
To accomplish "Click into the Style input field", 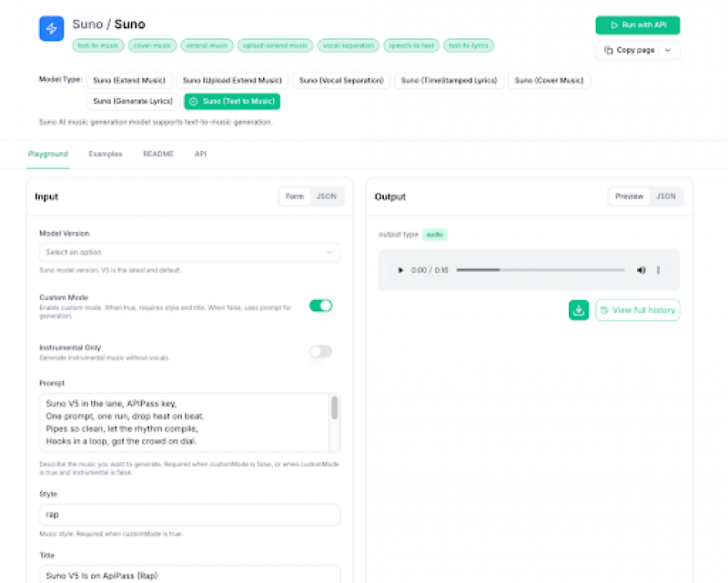I will click(x=189, y=515).
